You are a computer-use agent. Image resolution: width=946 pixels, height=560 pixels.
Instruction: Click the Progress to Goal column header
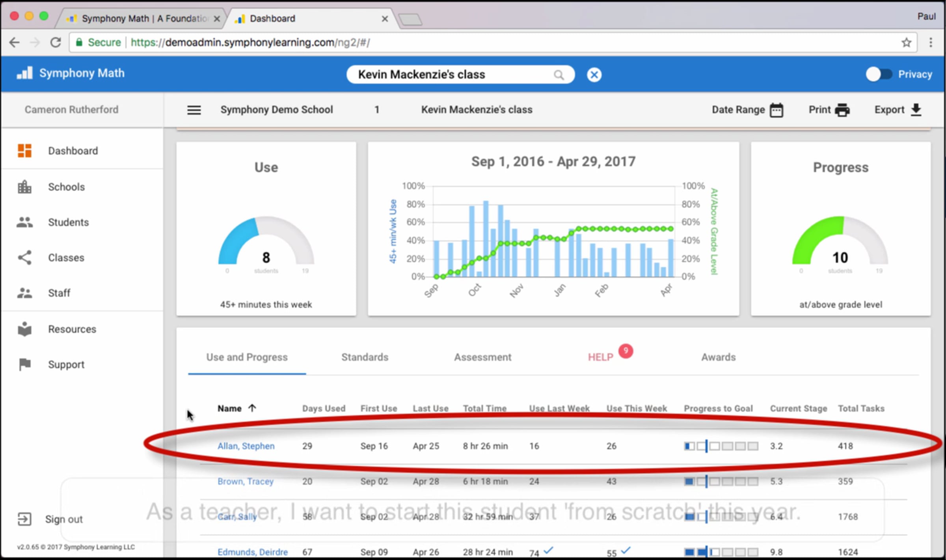[x=718, y=408]
